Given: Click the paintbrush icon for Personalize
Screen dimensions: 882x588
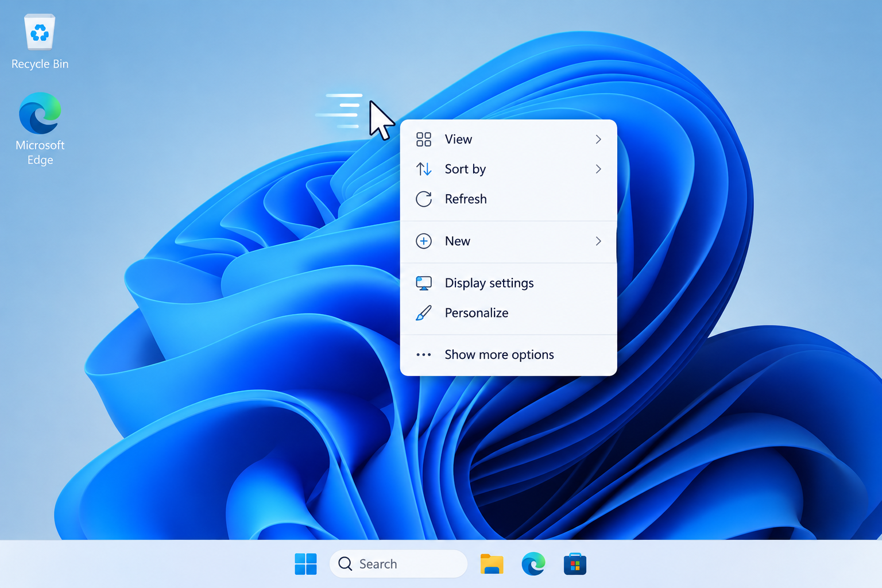Looking at the screenshot, I should coord(424,313).
